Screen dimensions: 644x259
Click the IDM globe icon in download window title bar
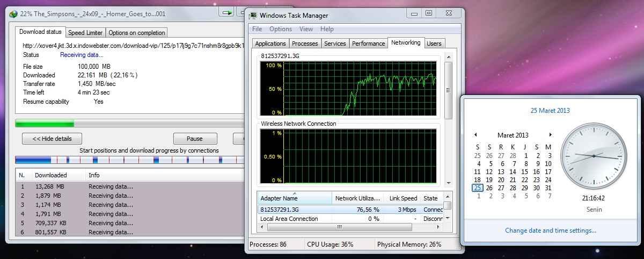click(13, 14)
